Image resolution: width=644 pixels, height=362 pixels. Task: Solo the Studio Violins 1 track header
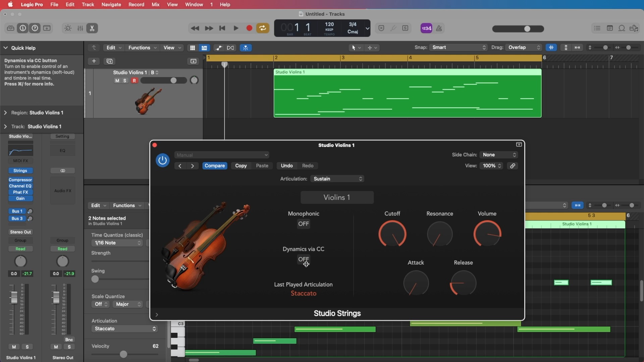[x=125, y=80]
